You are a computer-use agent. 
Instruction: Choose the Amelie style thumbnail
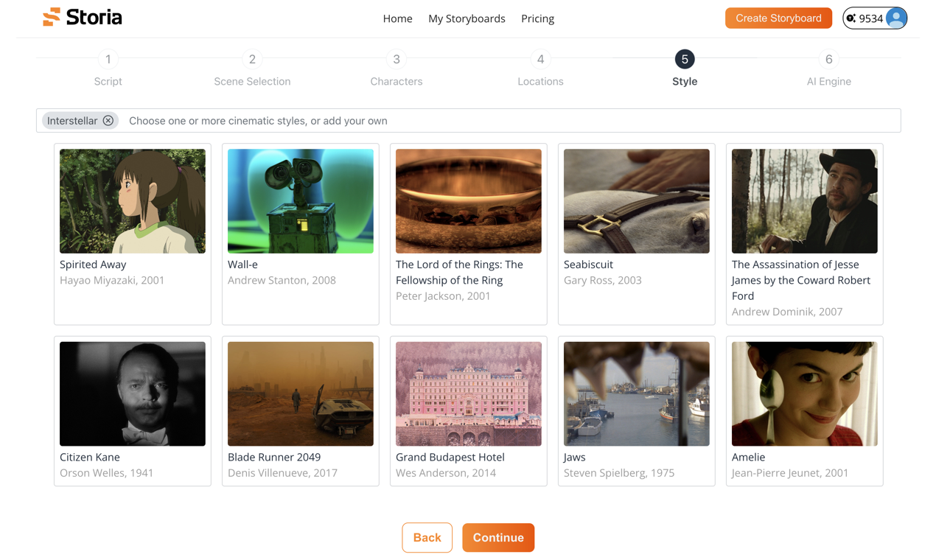tap(805, 393)
